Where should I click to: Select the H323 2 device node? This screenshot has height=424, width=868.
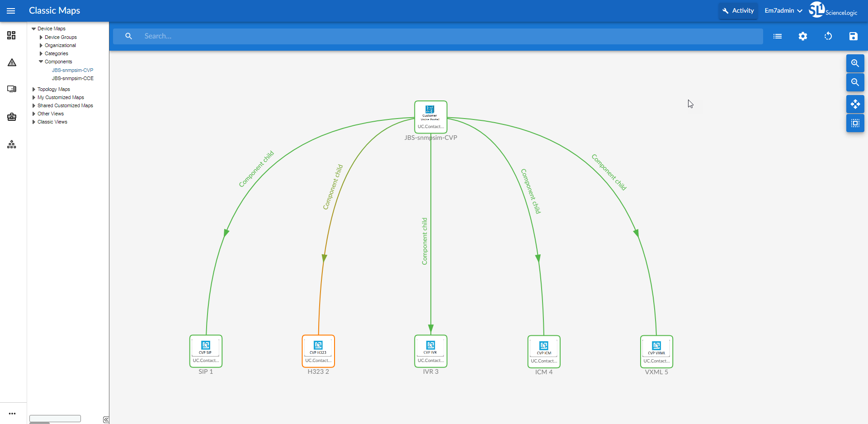pos(318,351)
